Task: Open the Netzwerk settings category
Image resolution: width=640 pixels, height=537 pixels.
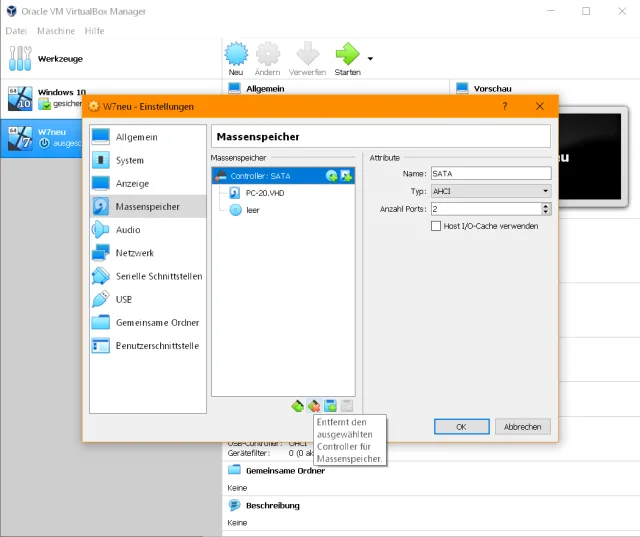Action: 135,253
